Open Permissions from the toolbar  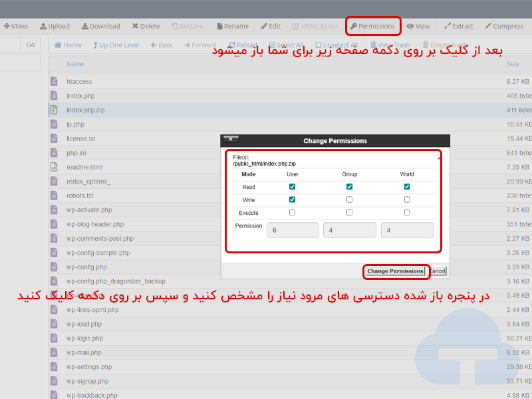pos(373,26)
